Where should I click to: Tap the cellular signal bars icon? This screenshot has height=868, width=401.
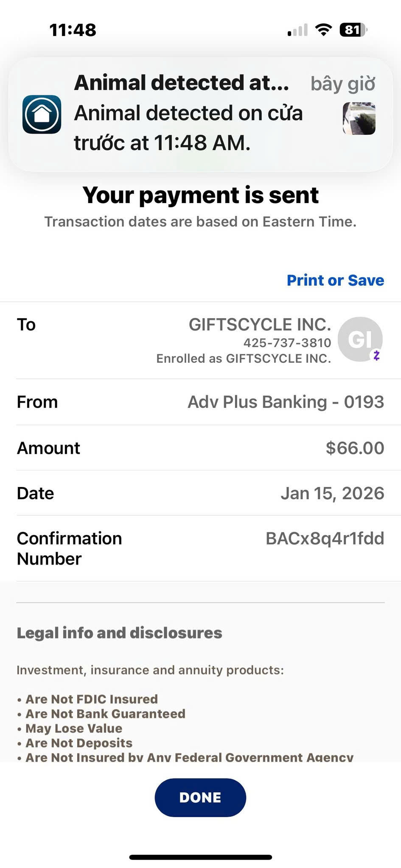click(297, 31)
